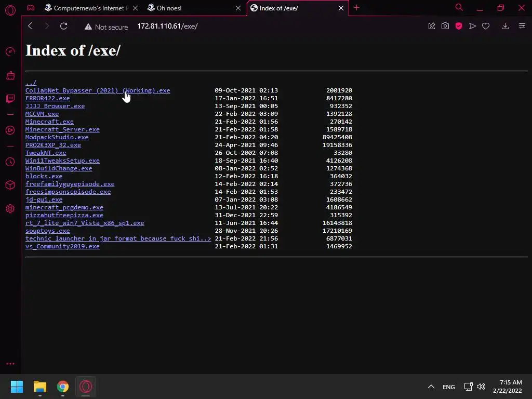Open the Windows Start menu
532x399 pixels.
[17, 387]
